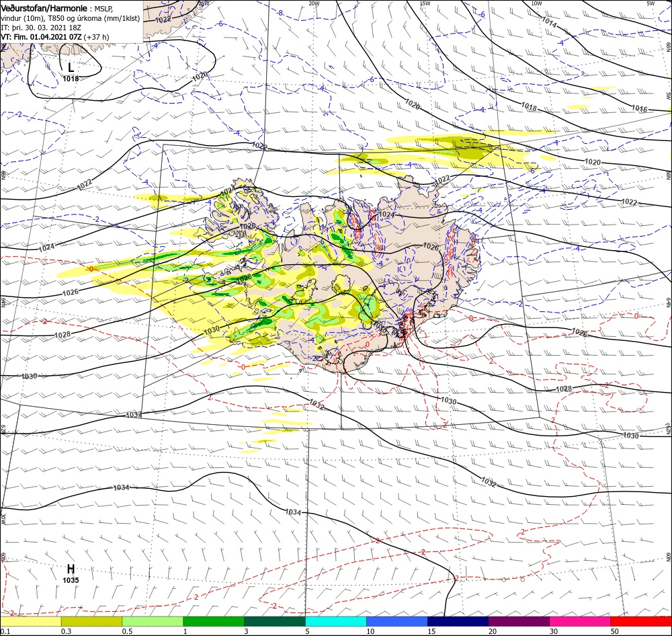Click the legend value "0.5"
This screenshot has height=636, width=672.
pyautogui.click(x=127, y=631)
